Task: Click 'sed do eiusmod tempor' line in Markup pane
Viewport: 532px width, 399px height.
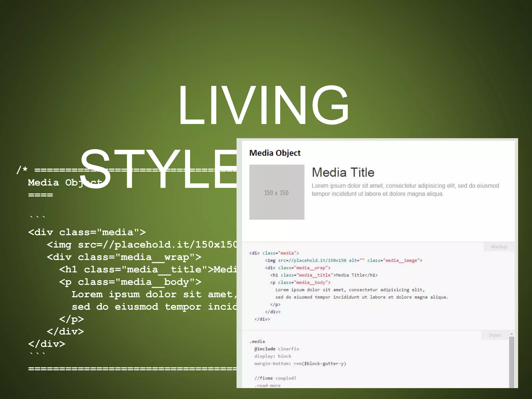Action: (362, 297)
